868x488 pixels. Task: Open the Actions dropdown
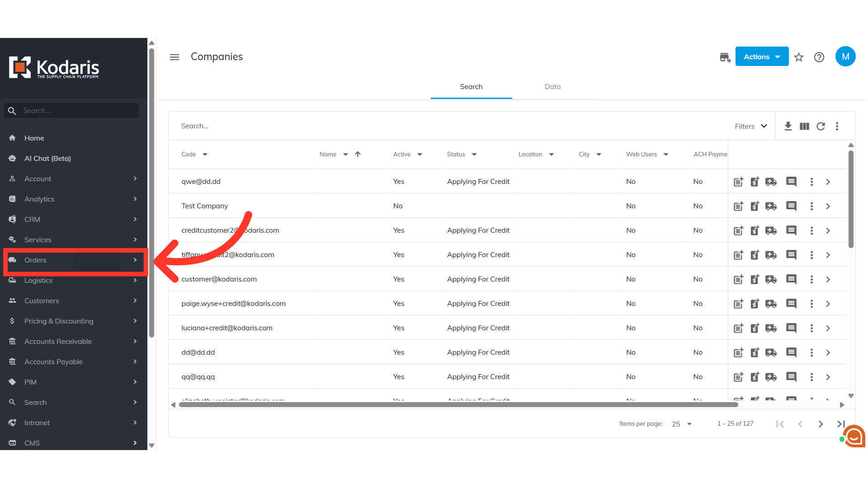(762, 57)
